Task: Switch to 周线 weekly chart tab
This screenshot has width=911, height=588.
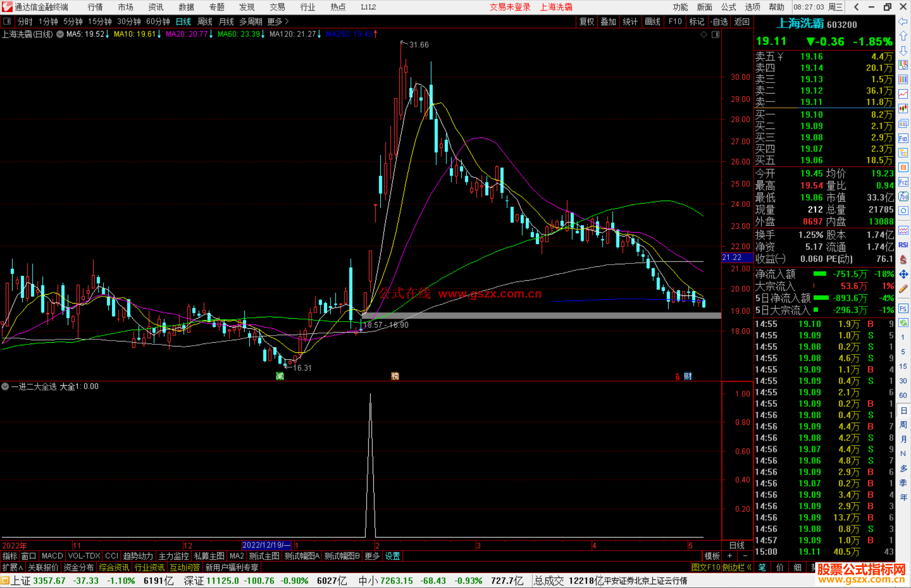Action: (205, 21)
